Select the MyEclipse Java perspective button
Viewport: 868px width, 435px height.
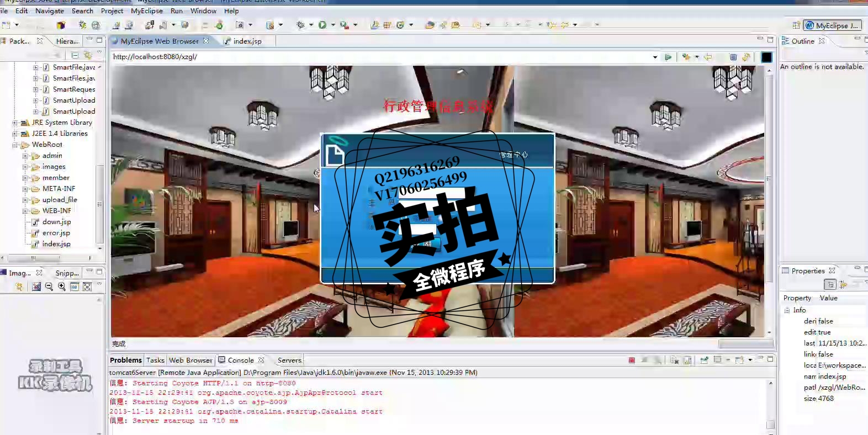[832, 25]
